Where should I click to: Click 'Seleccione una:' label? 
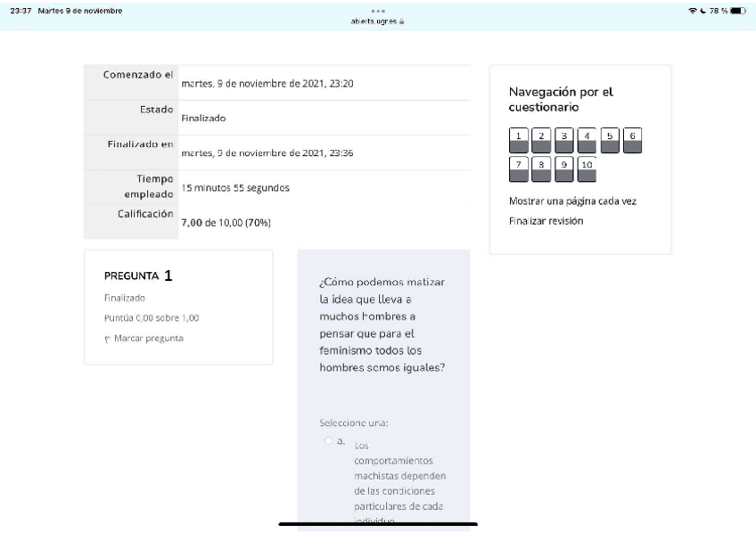coord(353,423)
